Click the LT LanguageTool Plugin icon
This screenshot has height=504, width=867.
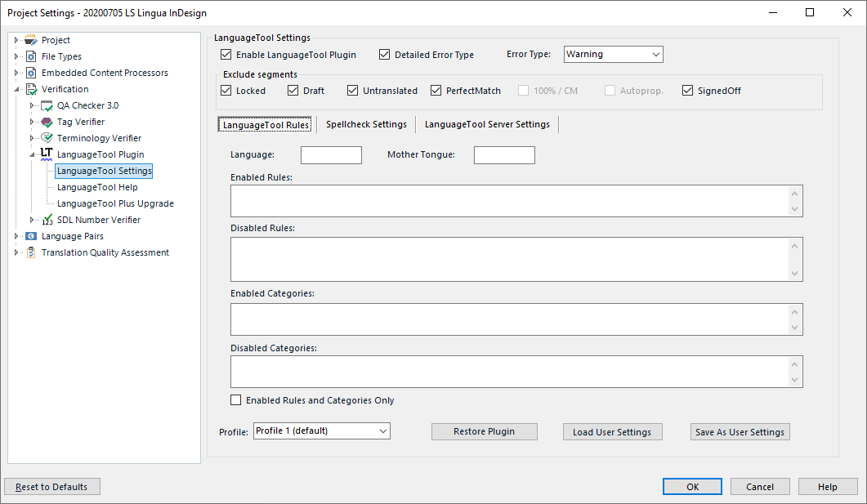(x=47, y=154)
